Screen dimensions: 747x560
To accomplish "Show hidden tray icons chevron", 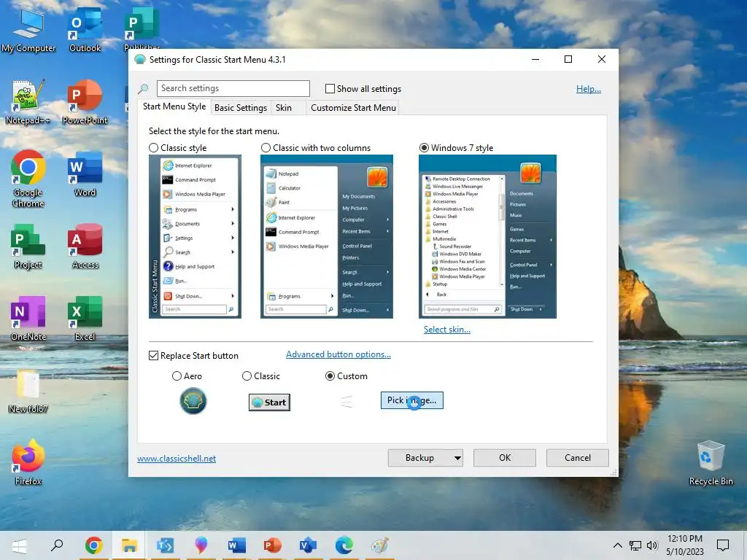I will point(617,545).
